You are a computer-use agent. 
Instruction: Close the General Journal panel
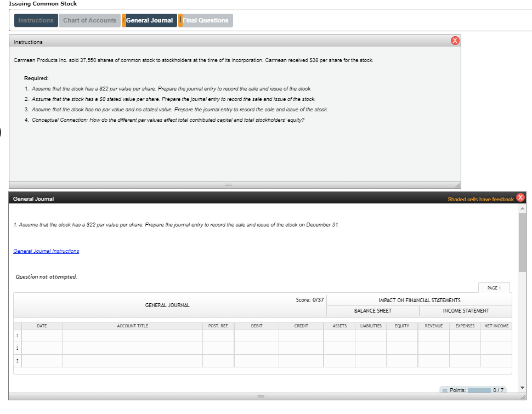pyautogui.click(x=520, y=197)
